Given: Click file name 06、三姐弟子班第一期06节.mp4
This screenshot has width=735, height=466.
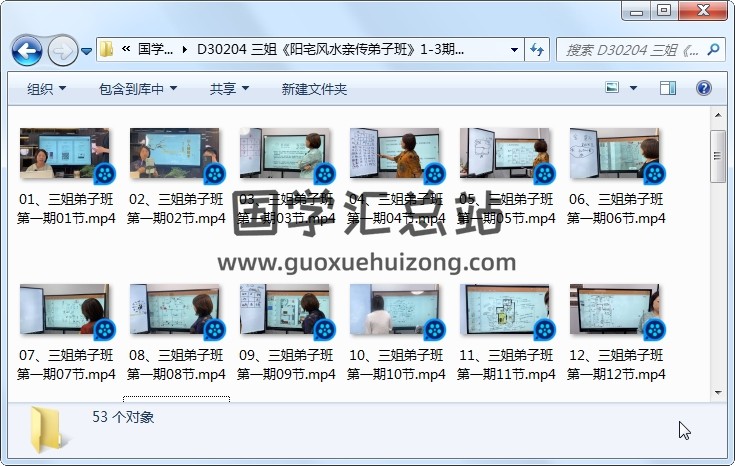Looking at the screenshot, I should click(x=616, y=209).
